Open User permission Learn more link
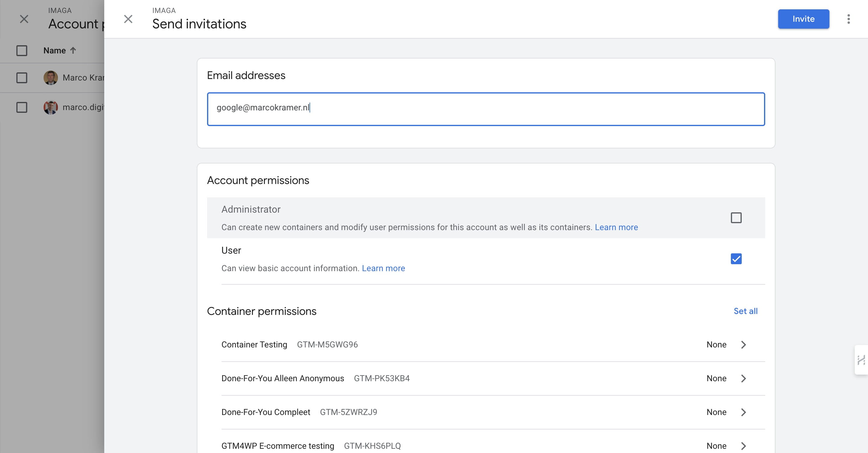This screenshot has height=453, width=868. click(x=383, y=268)
